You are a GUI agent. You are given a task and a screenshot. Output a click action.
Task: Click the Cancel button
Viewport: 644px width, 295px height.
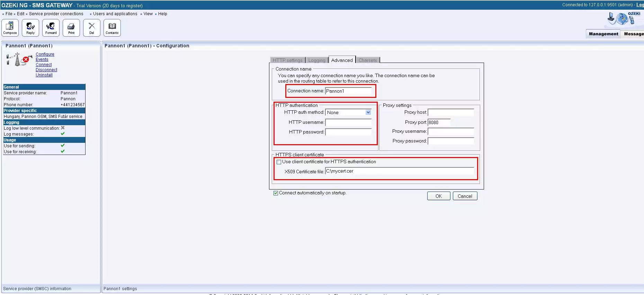coord(465,196)
